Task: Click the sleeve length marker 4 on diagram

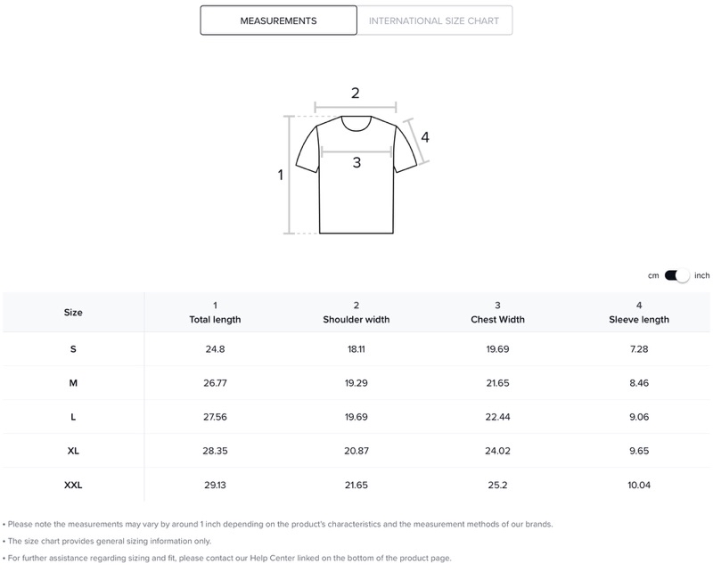Action: (425, 137)
